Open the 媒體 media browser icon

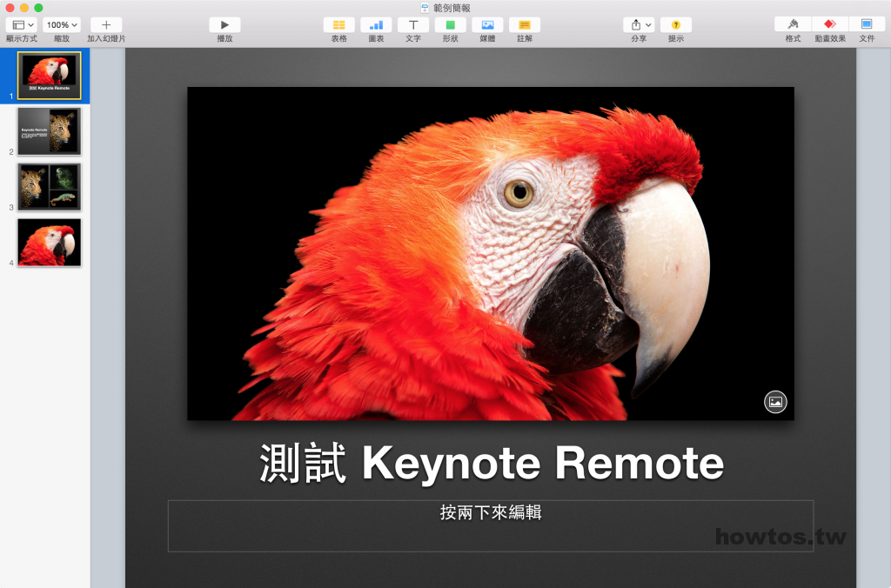(x=487, y=25)
